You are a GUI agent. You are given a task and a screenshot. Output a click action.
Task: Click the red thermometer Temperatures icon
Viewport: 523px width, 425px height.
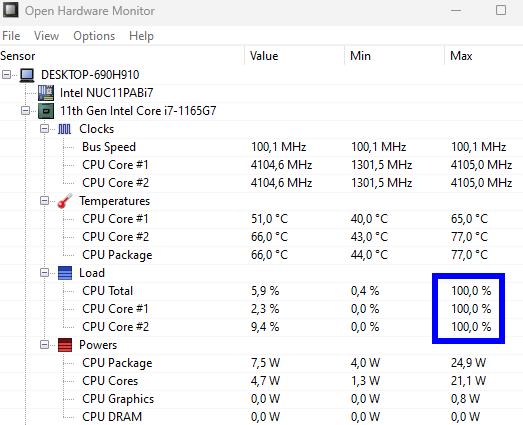pos(65,201)
